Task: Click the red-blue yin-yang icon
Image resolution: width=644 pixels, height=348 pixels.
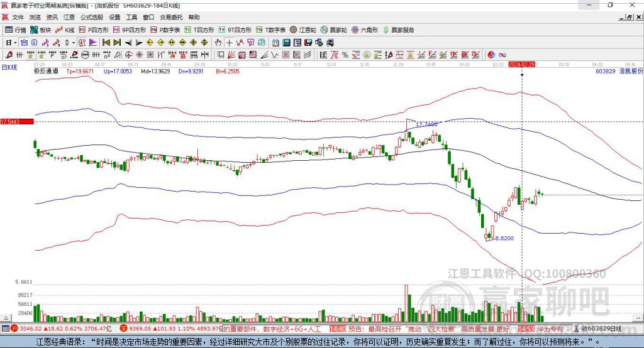Action: 491,55
